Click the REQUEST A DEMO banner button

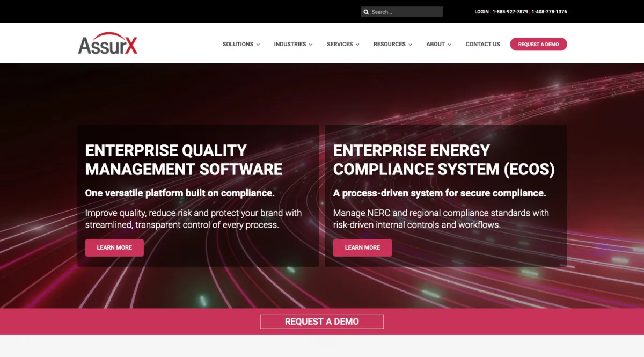(x=322, y=322)
